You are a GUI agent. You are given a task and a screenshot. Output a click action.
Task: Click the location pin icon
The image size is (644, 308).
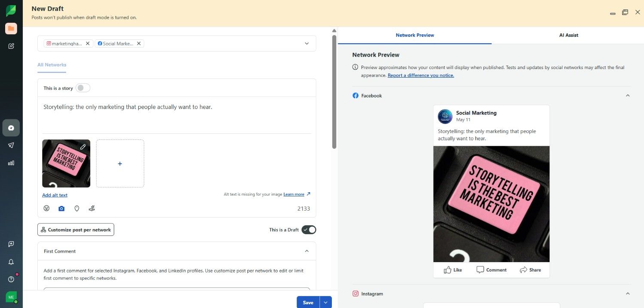(77, 208)
